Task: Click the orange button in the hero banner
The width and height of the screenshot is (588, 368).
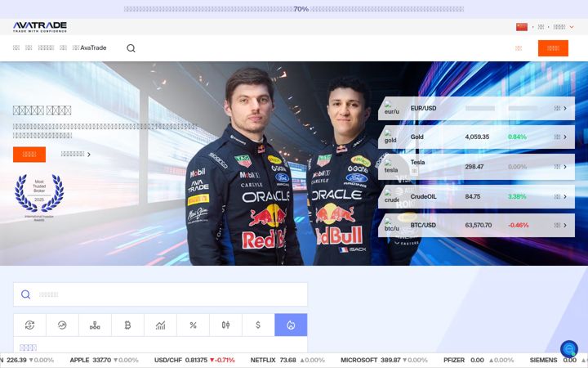Action: pos(29,155)
